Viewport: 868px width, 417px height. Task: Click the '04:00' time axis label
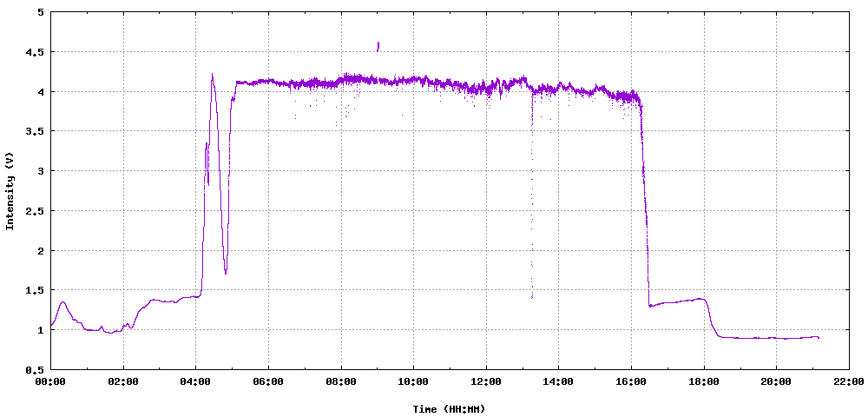196,381
